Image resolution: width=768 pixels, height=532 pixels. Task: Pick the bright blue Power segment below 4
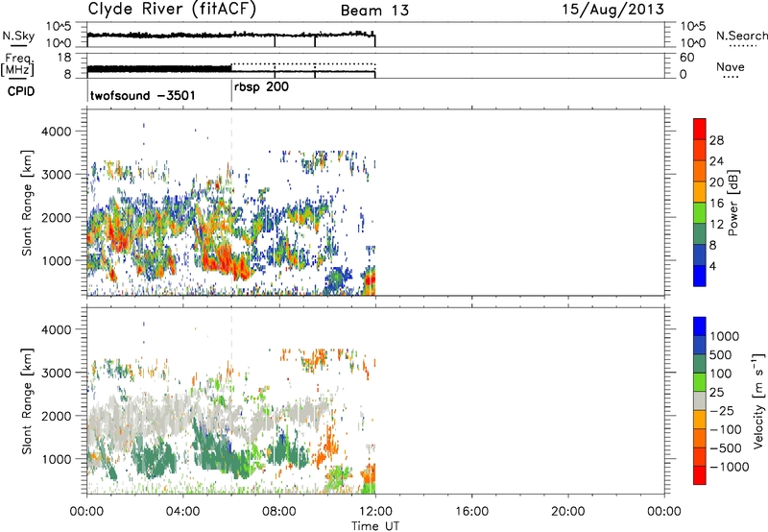click(x=700, y=277)
